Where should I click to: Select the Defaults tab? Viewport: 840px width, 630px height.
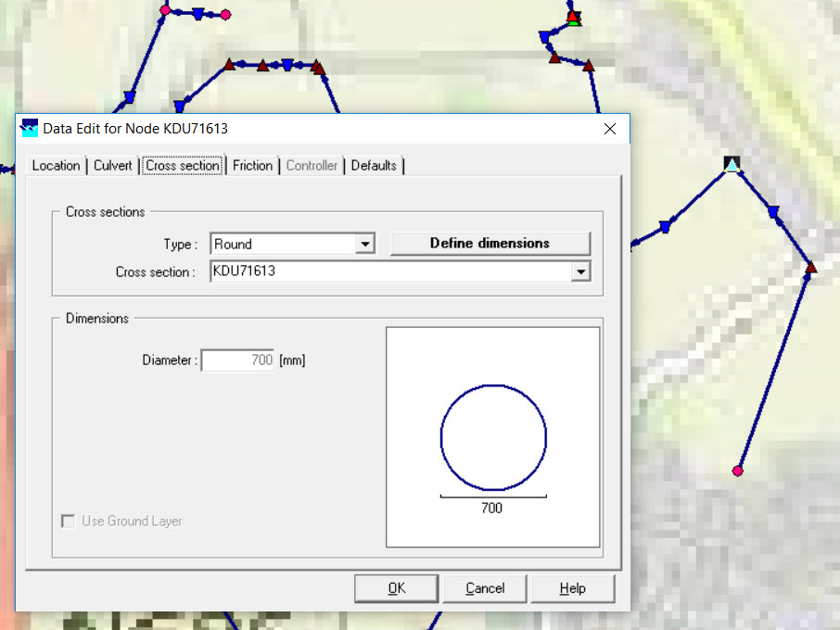pyautogui.click(x=374, y=166)
